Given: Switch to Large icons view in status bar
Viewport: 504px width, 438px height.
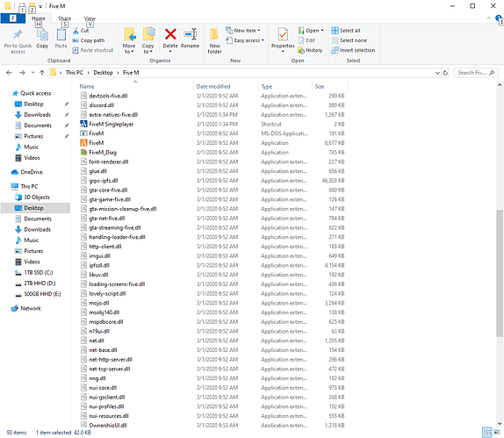Looking at the screenshot, I should click(497, 432).
